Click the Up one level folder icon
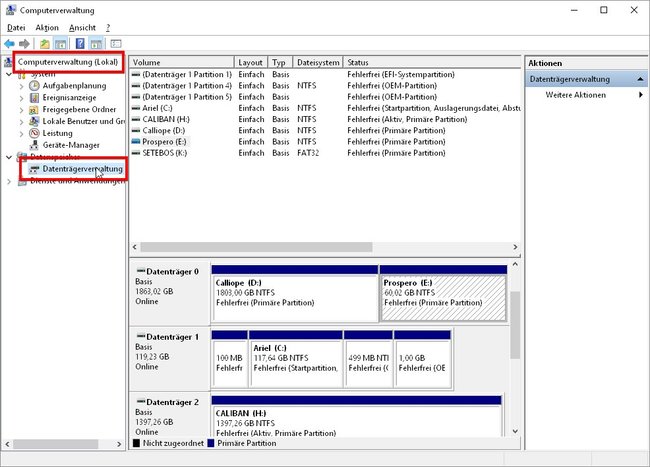Screen dimensions: 650x467 click(44, 44)
